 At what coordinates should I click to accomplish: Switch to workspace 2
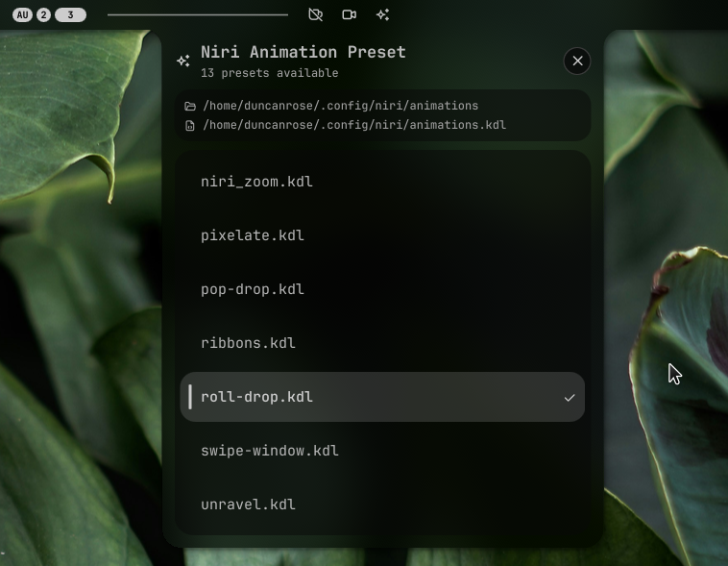43,14
